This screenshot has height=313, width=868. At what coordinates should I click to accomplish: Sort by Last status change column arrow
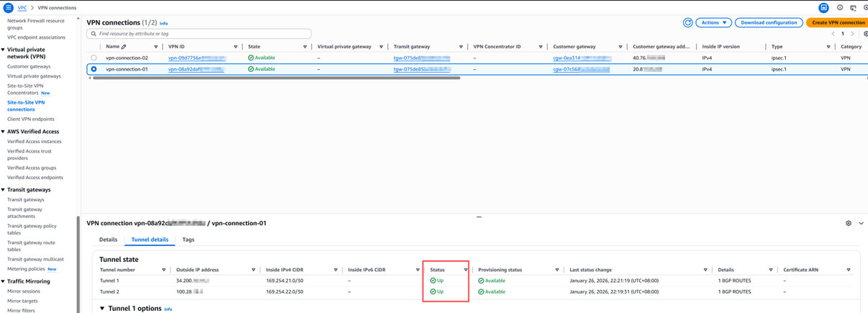point(705,270)
